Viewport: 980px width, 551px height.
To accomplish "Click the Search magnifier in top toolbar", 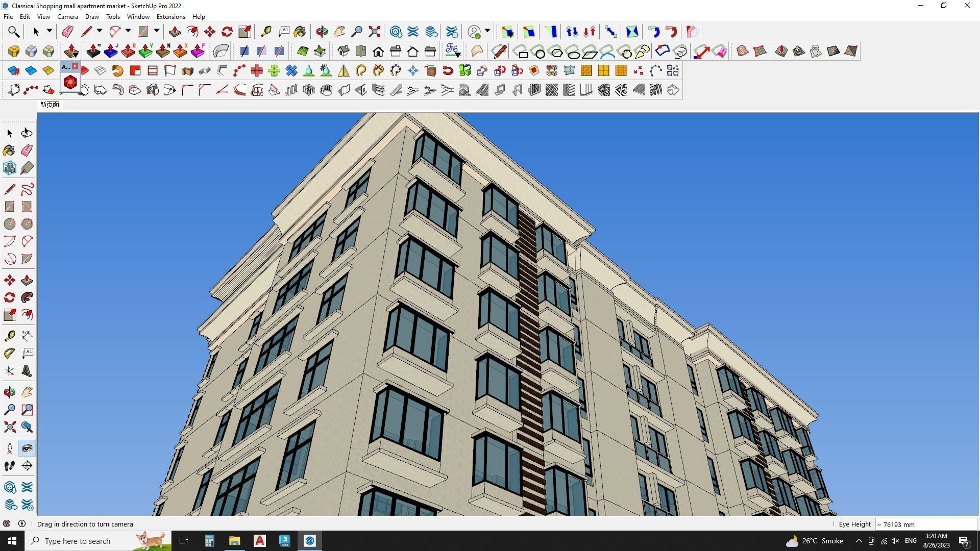I will click(x=14, y=32).
